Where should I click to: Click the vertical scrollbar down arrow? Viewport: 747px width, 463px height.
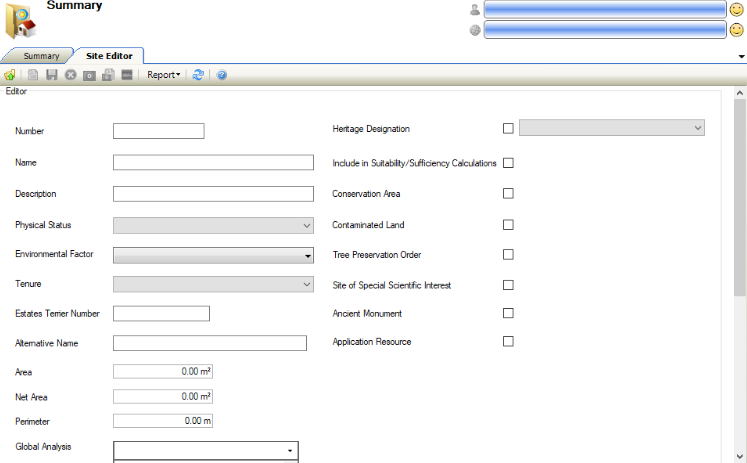click(740, 455)
